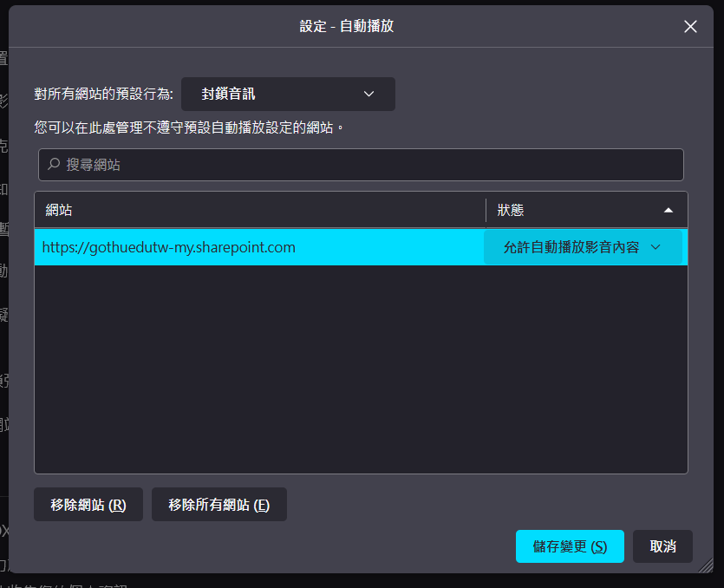Click the chevron next to 允許自動播放影音內容
The image size is (724, 588).
tap(656, 247)
